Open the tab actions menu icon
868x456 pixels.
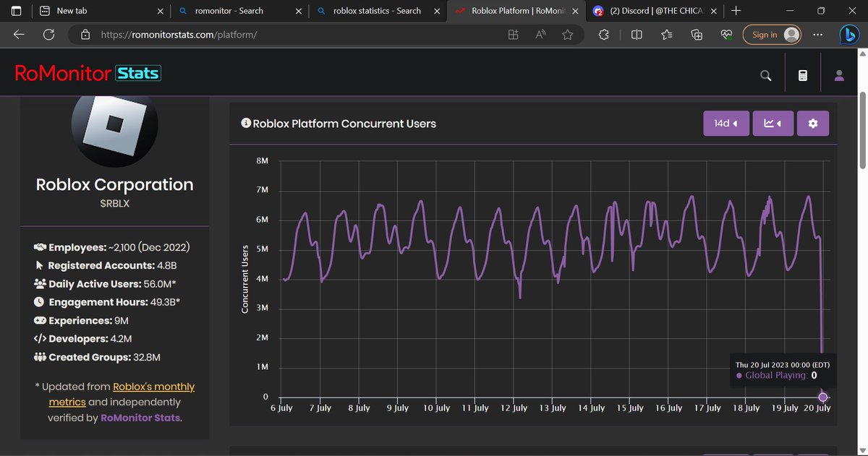point(16,11)
